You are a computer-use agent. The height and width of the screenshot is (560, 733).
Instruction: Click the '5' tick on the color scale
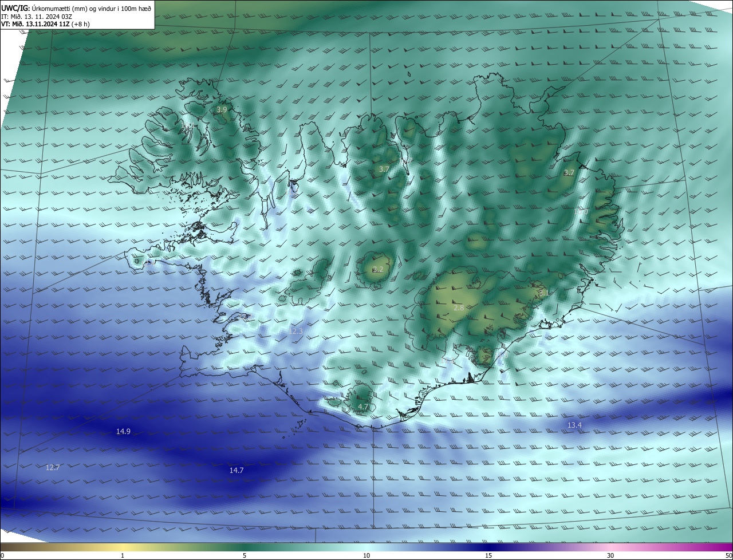(245, 555)
